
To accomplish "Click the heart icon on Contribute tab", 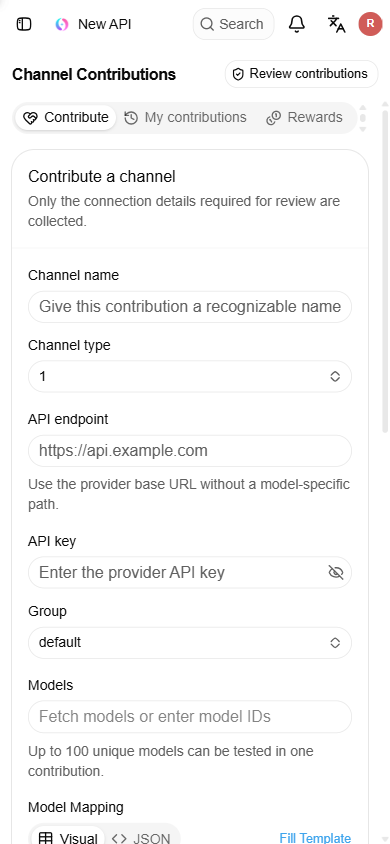I will tap(31, 118).
